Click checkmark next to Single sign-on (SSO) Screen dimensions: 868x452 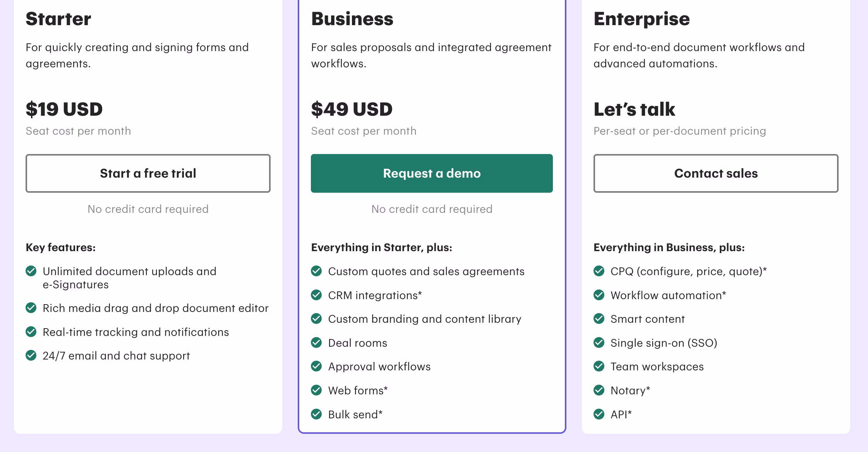click(x=599, y=342)
